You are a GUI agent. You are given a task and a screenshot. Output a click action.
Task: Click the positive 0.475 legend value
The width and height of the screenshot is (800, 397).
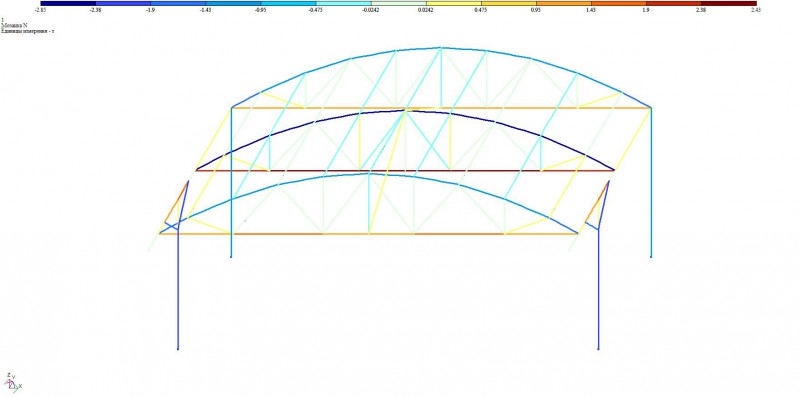481,10
